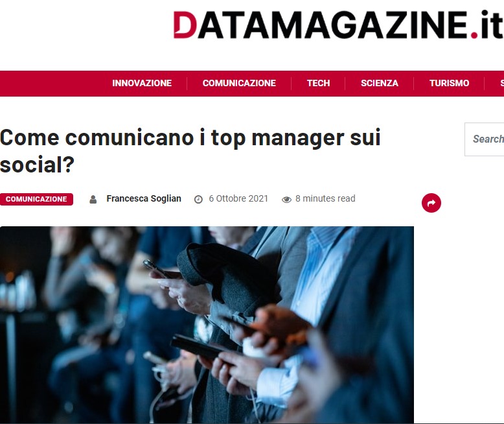Open the INNOVAZIONE menu item
The height and width of the screenshot is (424, 504).
click(x=142, y=83)
